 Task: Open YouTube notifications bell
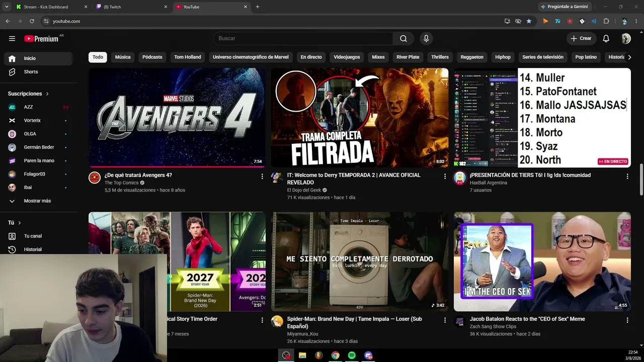pyautogui.click(x=606, y=39)
